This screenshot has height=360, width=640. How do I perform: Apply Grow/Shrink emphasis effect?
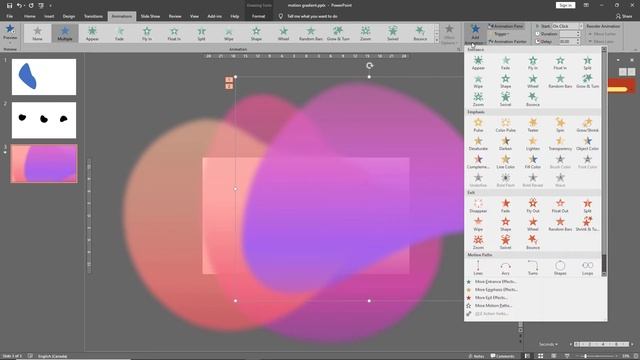pyautogui.click(x=587, y=125)
